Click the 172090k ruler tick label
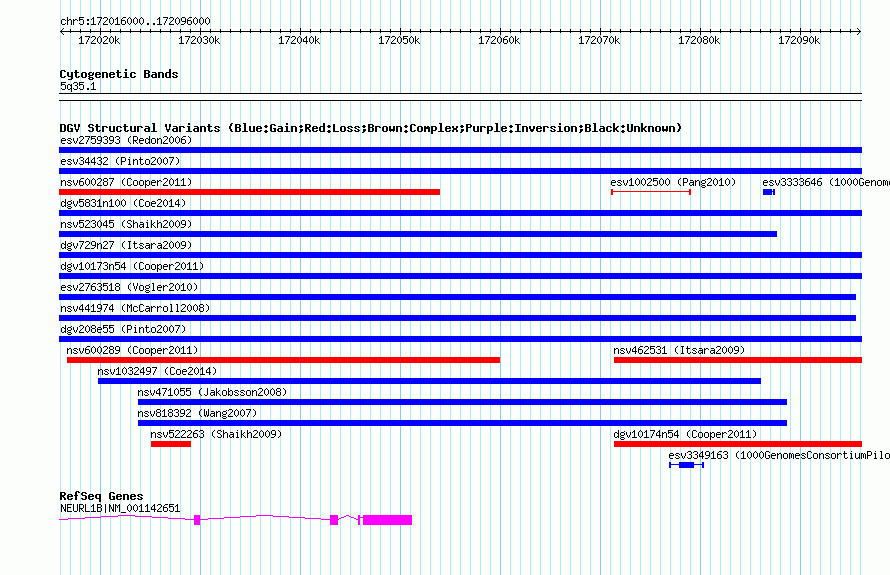 click(x=799, y=41)
